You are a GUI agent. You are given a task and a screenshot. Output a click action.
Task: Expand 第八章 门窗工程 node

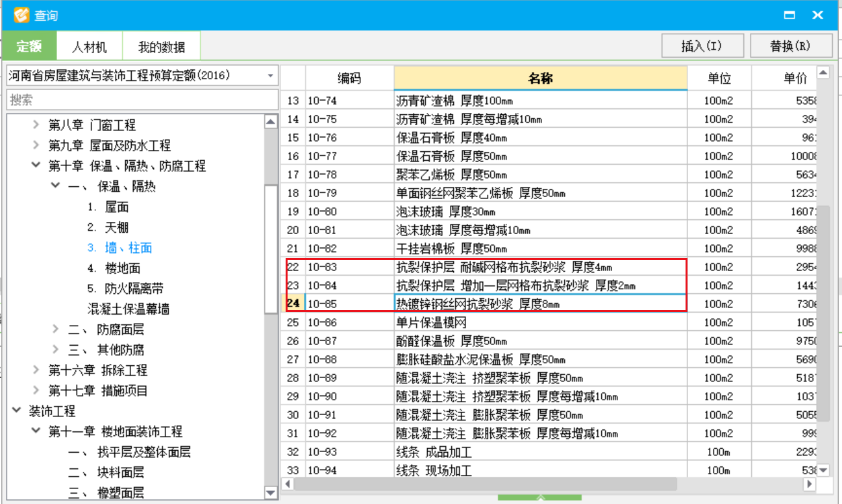click(36, 125)
